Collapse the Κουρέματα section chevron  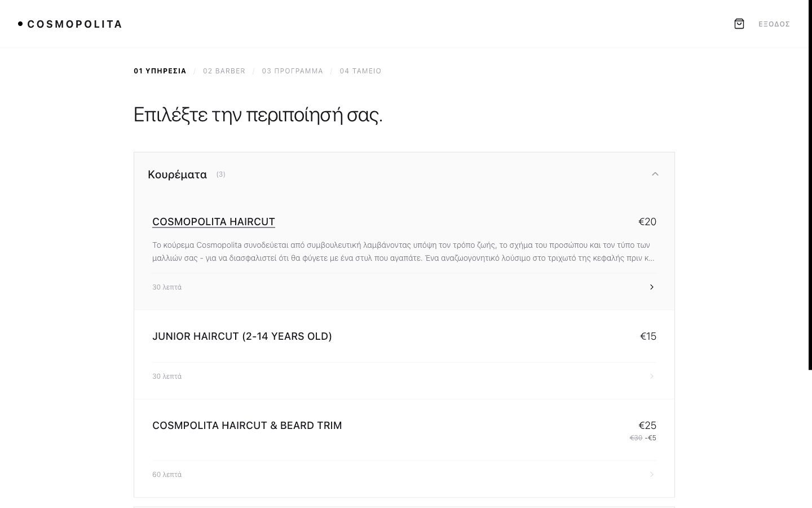(655, 174)
